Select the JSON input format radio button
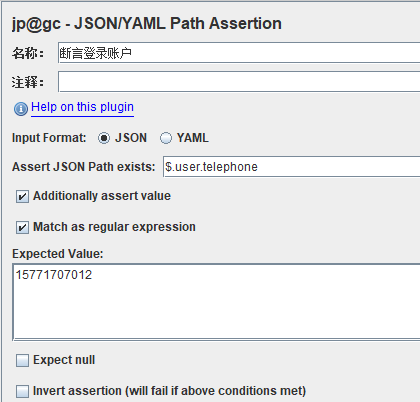Screen dimensions: 420x402 104,138
